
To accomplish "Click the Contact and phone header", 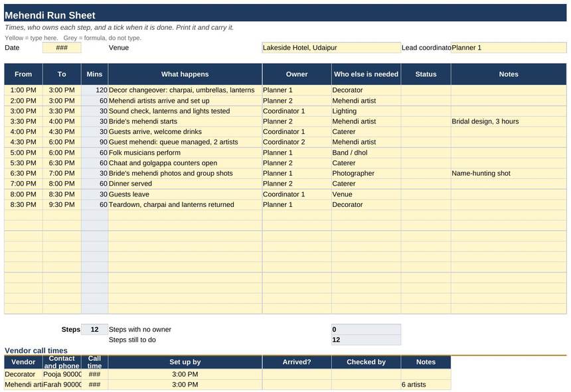I will point(62,362).
